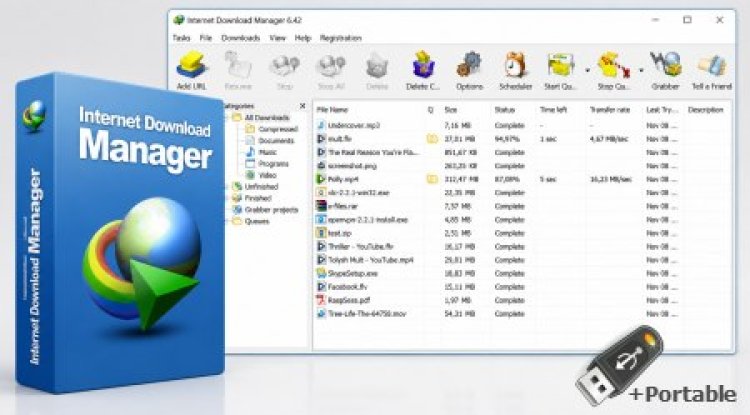Image resolution: width=750 pixels, height=415 pixels.
Task: Select the openvpn-2.2.1-install.exe download
Action: (x=368, y=220)
